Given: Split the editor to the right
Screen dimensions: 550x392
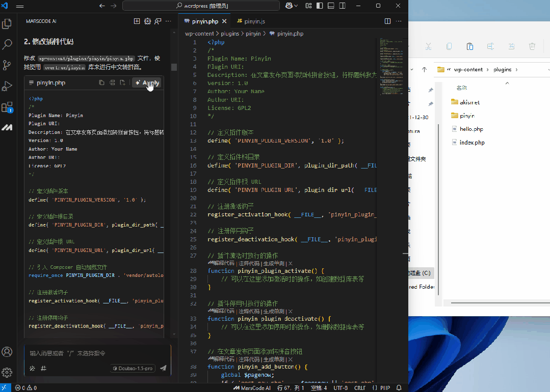Looking at the screenshot, I should 387,21.
